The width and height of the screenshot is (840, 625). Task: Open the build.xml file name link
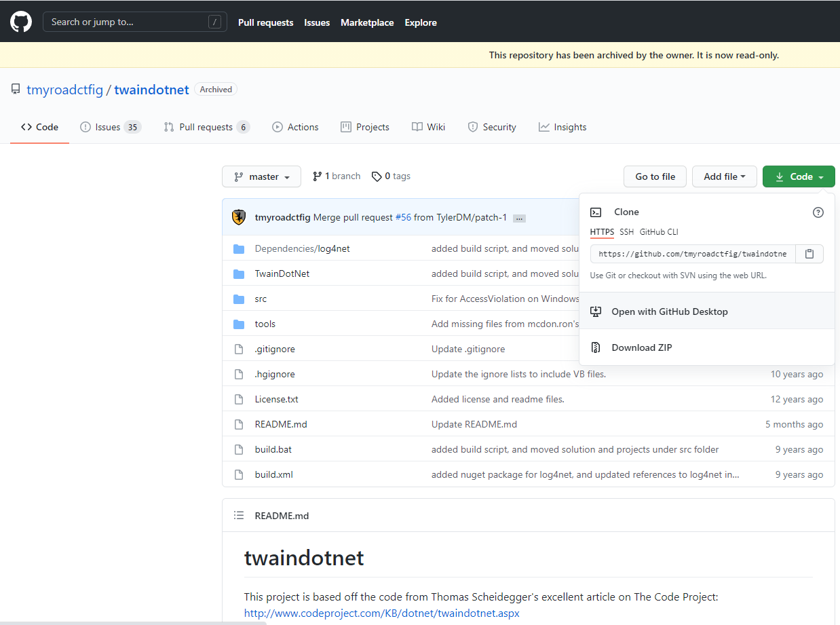(x=274, y=474)
